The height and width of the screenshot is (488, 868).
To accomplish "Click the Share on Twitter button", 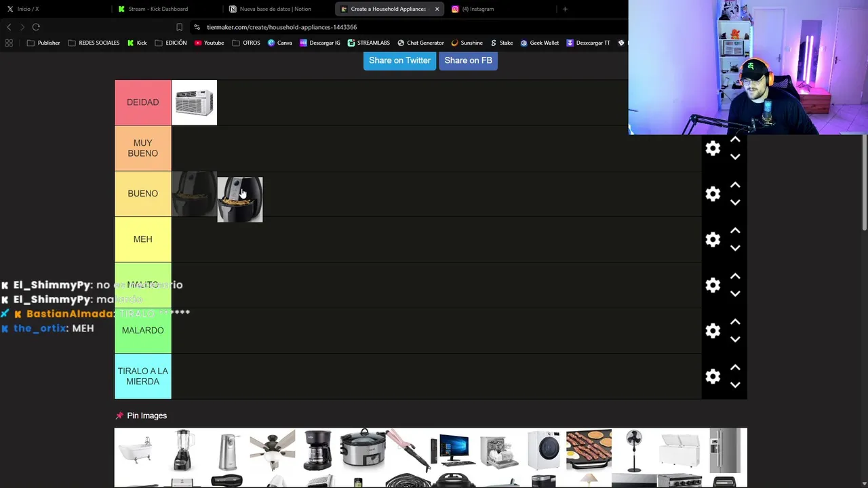I will pyautogui.click(x=399, y=60).
